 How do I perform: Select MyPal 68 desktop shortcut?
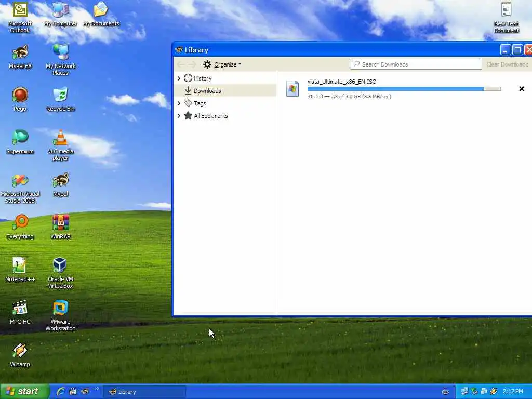point(20,57)
